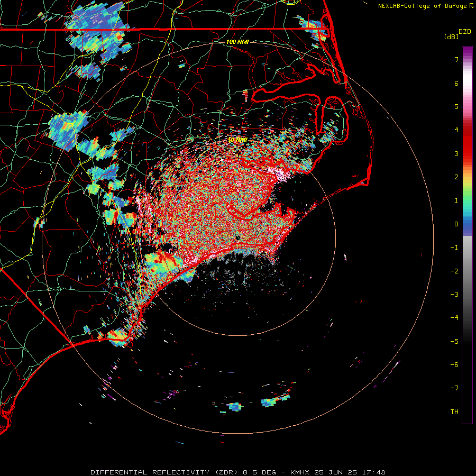Viewport: 476px width, 476px height.
Task: Click the 25 JUN 25 date stamp
Action: [335, 472]
